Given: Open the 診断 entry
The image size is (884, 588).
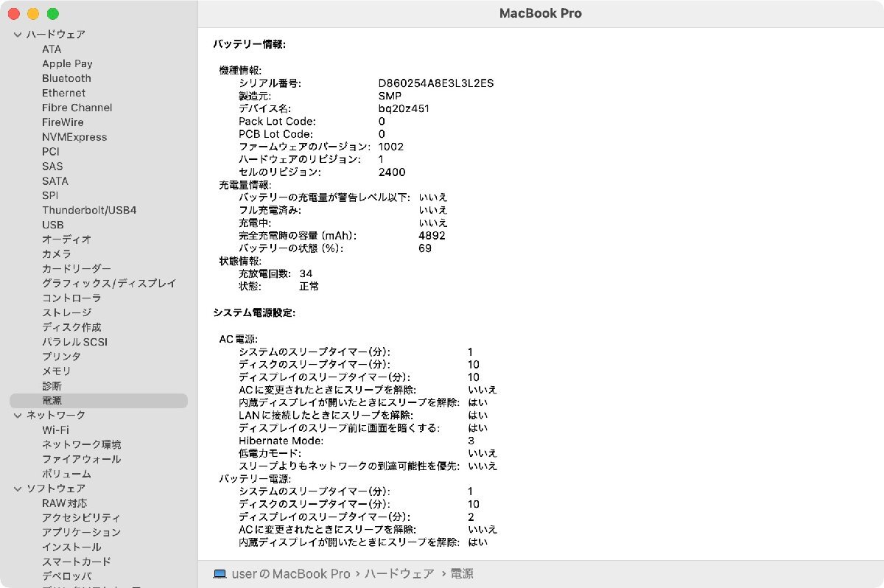Looking at the screenshot, I should point(52,386).
